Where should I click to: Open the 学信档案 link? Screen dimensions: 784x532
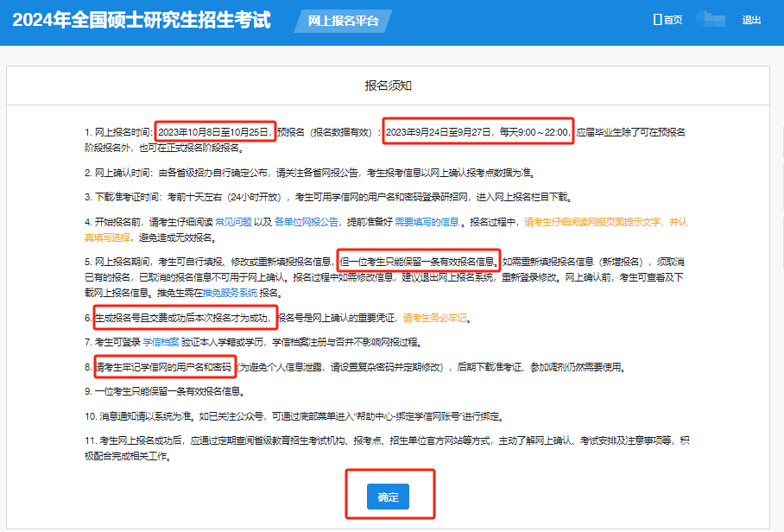[x=161, y=343]
